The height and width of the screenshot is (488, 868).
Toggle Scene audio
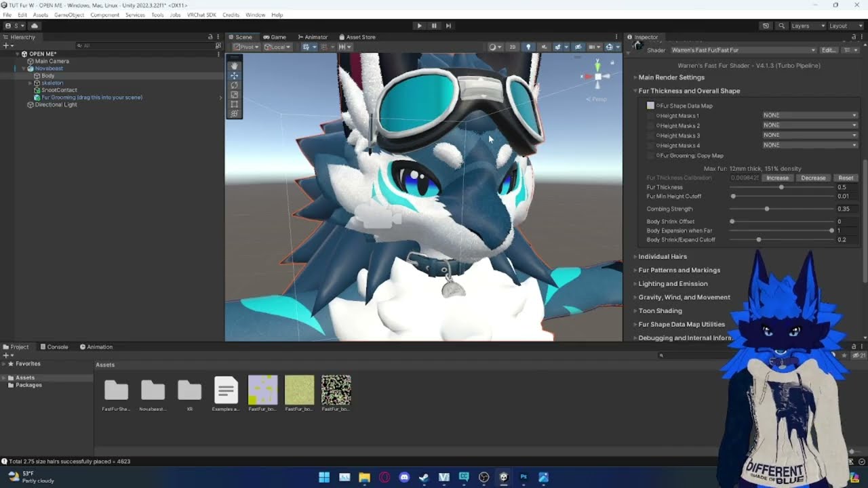(x=543, y=47)
